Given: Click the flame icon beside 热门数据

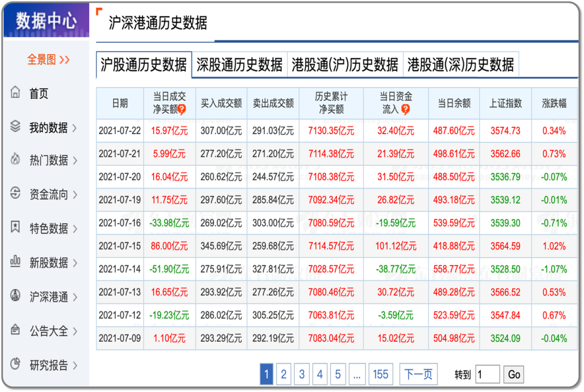Looking at the screenshot, I should click(x=15, y=159).
